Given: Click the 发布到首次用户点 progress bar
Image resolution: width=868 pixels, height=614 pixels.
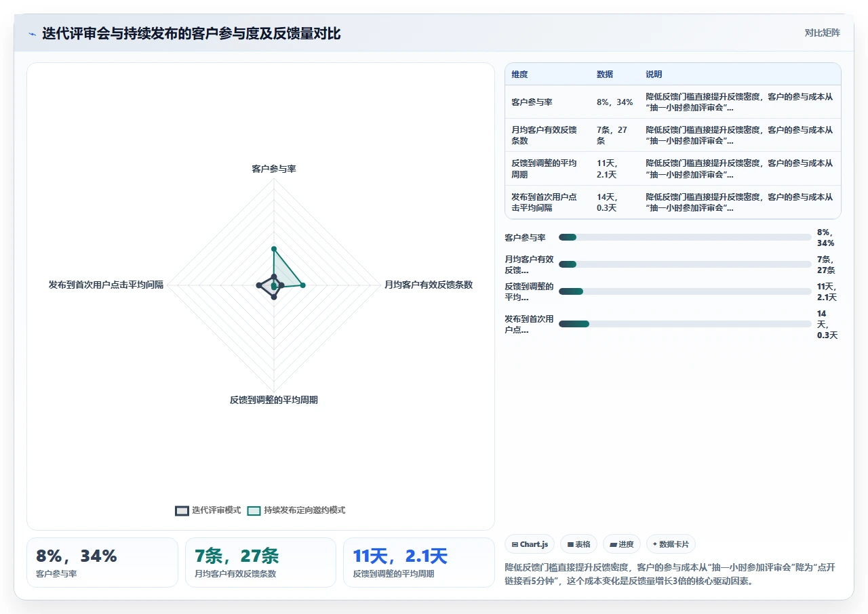Looking at the screenshot, I should coord(685,324).
